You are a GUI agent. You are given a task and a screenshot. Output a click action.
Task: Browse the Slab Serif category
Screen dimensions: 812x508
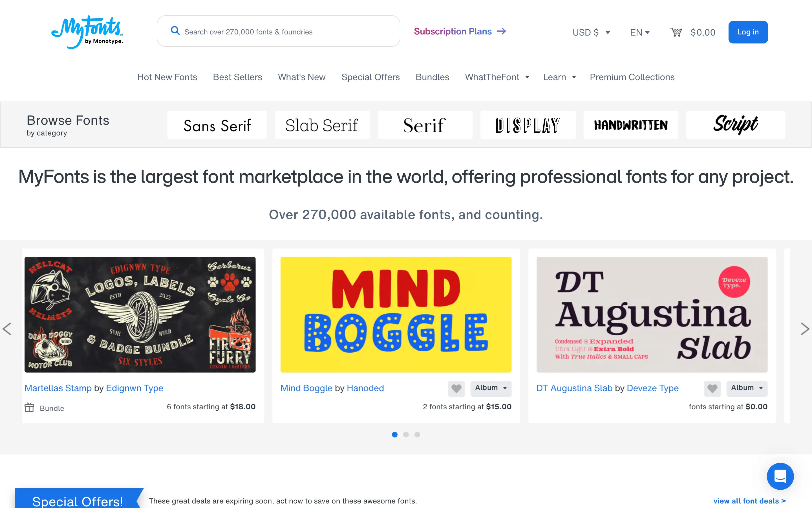[322, 125]
